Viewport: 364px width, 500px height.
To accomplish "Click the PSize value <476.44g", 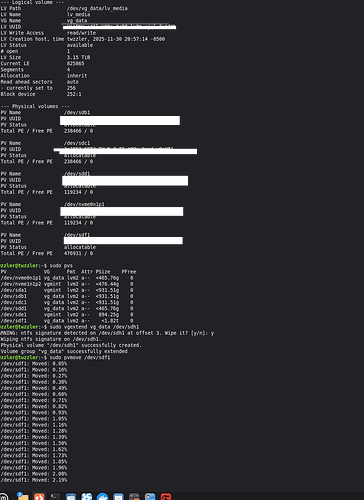I will (x=107, y=284).
